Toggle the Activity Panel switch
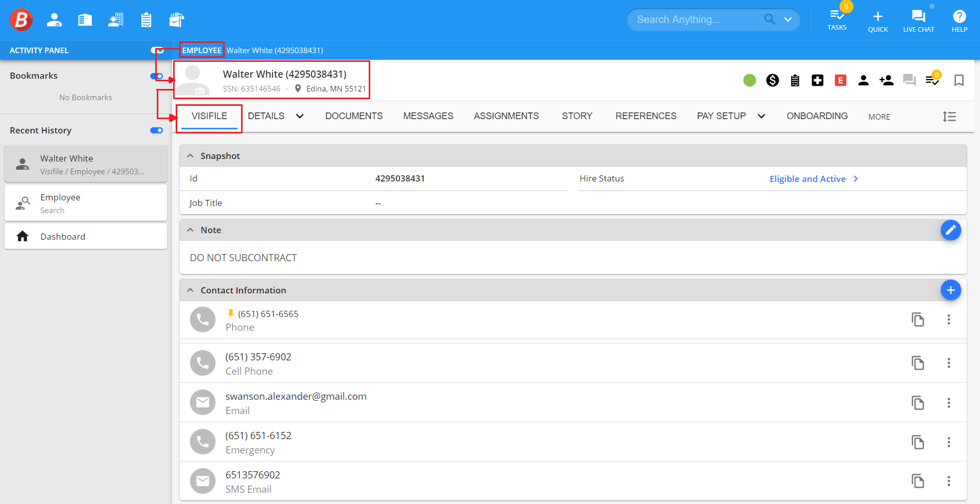Screen dimensions: 980x504 coord(157,50)
